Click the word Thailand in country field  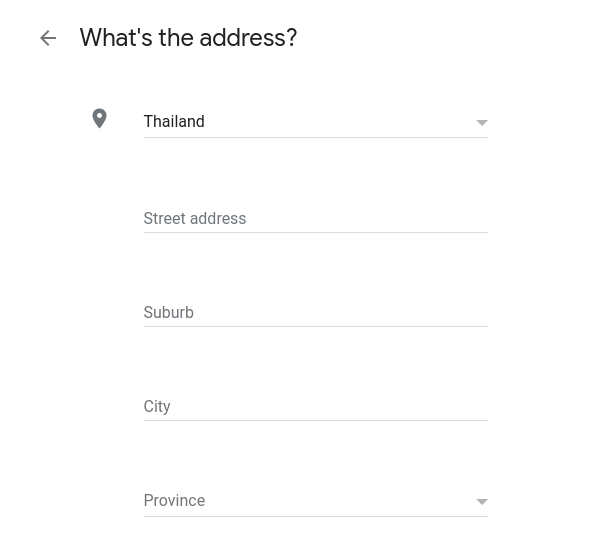click(x=174, y=121)
